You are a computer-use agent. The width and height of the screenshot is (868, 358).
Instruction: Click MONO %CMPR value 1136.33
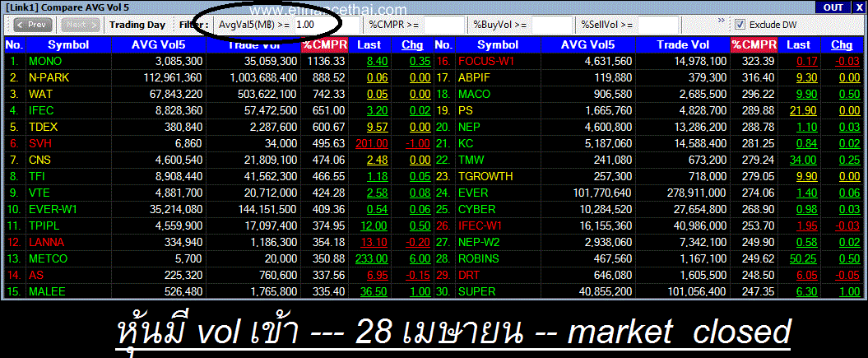pyautogui.click(x=327, y=62)
